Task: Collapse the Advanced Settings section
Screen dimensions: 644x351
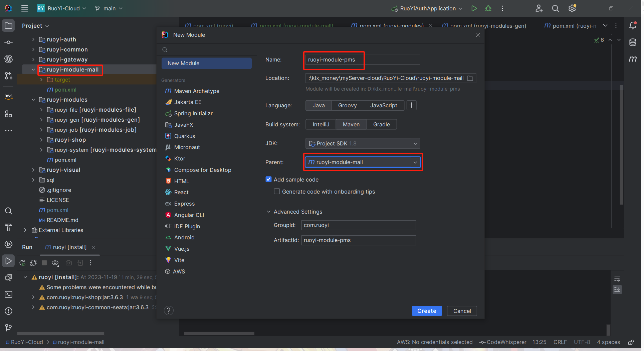Action: [269, 212]
